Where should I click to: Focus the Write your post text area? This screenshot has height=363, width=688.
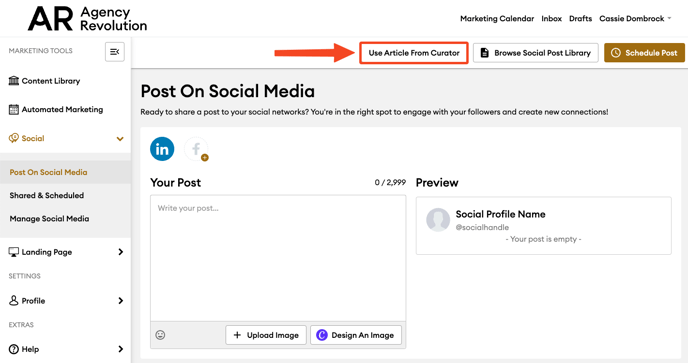coord(278,258)
